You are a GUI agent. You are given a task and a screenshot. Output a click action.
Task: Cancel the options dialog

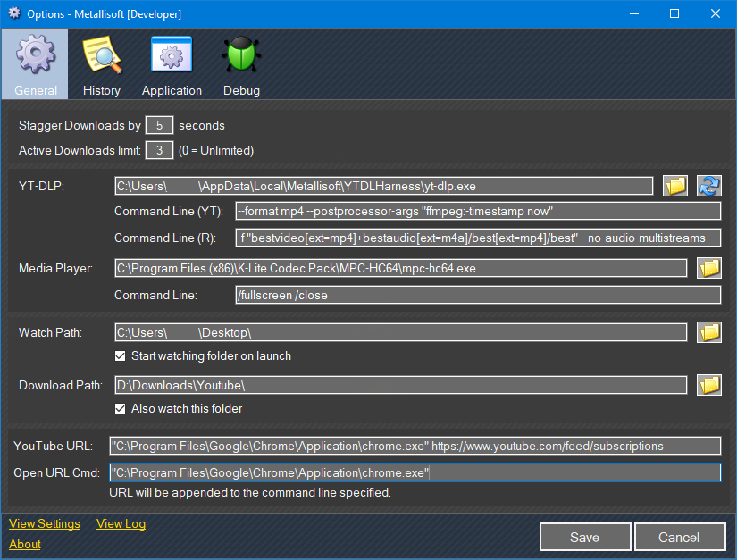pyautogui.click(x=679, y=537)
